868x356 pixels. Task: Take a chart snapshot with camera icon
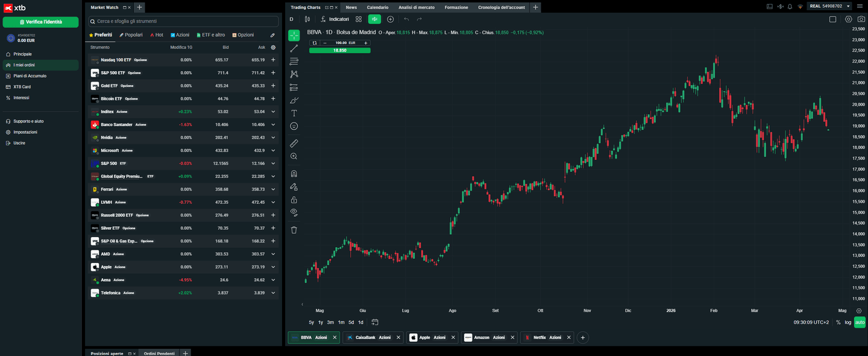(x=861, y=19)
